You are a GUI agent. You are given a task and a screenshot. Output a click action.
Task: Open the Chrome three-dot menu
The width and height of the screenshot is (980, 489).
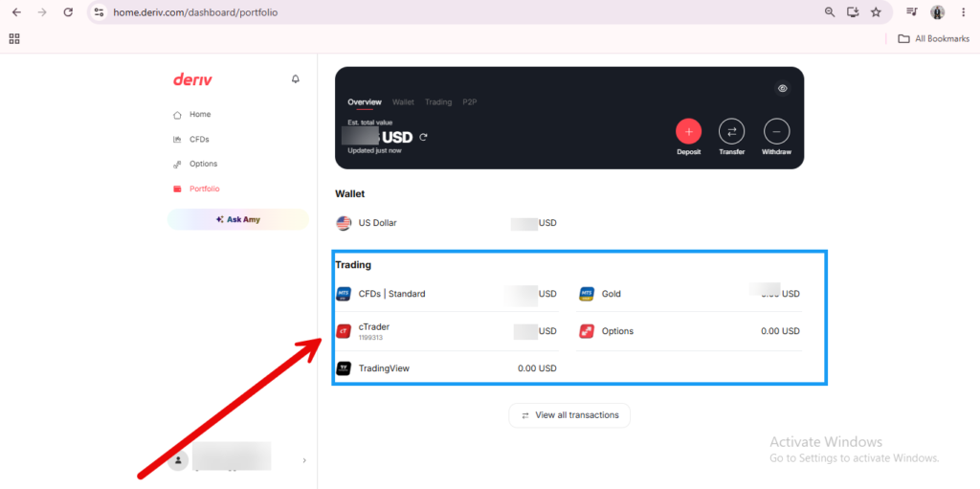pos(963,11)
